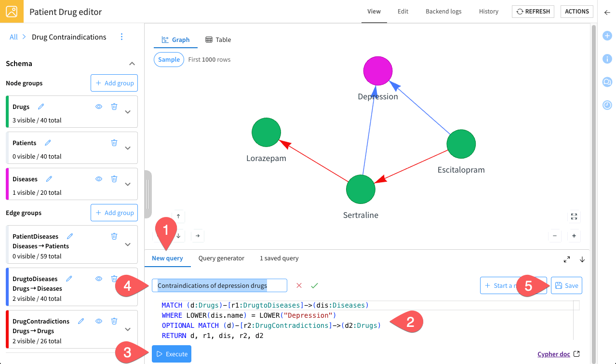Open the kebab menu beside Drug Contraindications
The image size is (616, 364).
(x=121, y=37)
